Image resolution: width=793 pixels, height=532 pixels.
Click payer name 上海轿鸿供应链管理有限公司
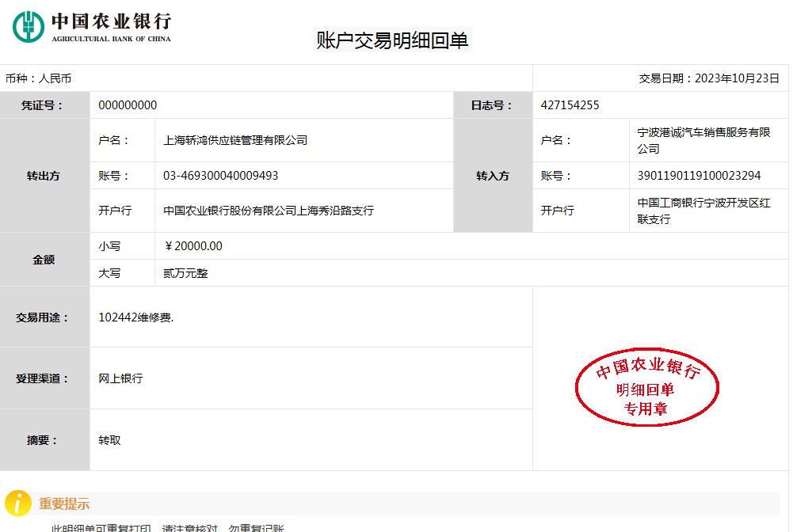(x=235, y=140)
